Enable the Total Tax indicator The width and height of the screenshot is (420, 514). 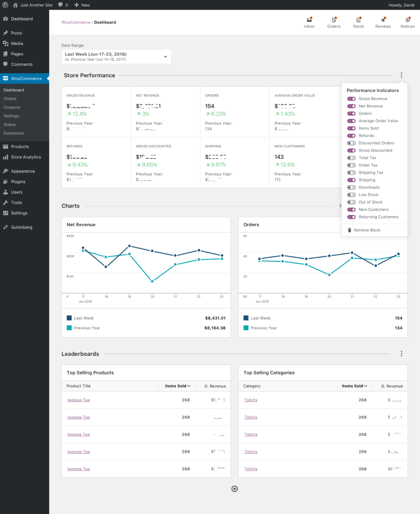(352, 158)
